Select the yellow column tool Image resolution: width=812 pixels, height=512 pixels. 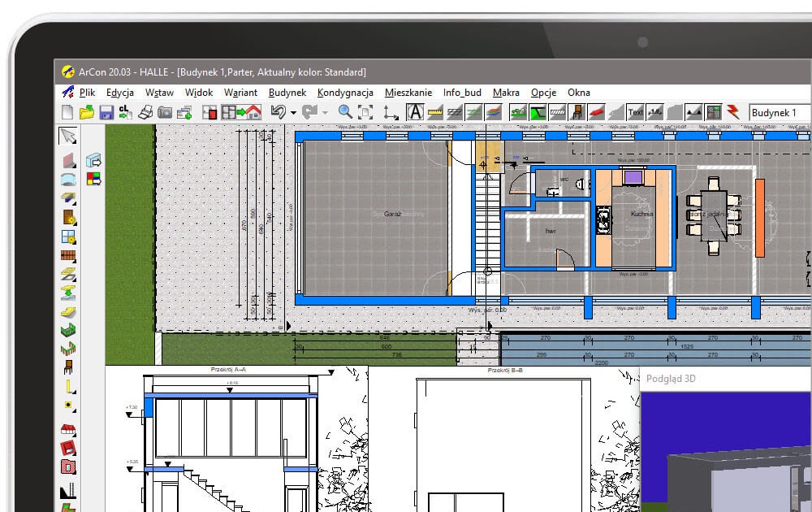tap(68, 386)
